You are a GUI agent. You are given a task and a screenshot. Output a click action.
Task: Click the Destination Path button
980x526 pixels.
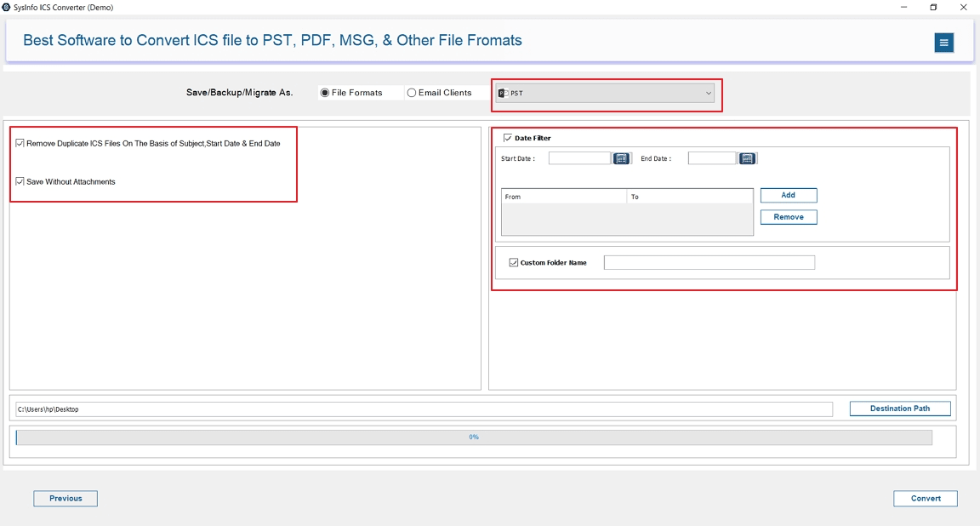coord(900,409)
